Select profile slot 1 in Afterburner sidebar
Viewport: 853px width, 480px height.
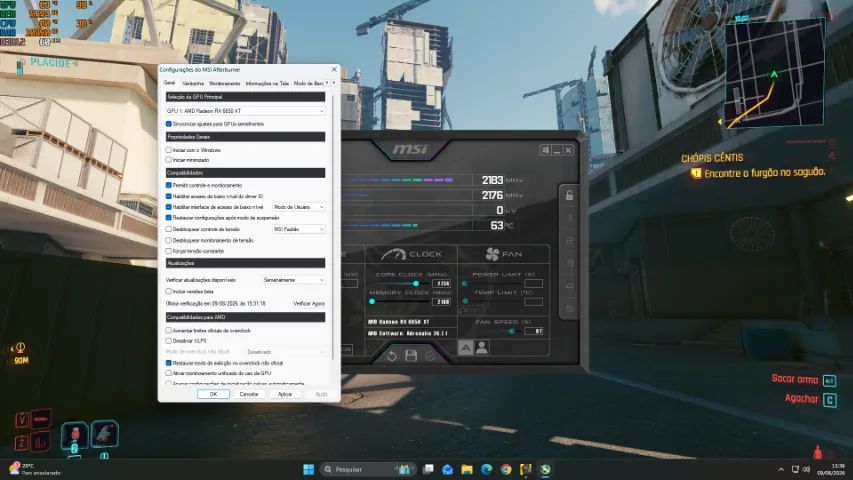pos(569,218)
